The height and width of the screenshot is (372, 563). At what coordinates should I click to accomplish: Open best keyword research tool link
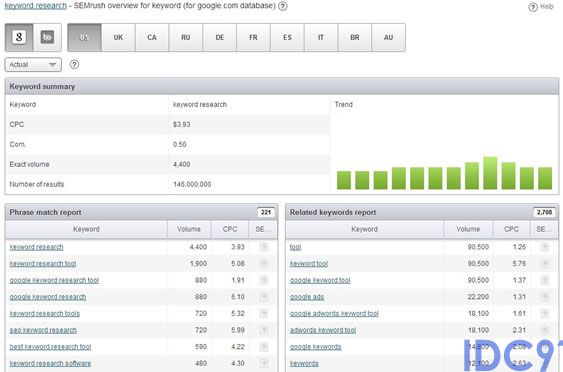pyautogui.click(x=50, y=347)
